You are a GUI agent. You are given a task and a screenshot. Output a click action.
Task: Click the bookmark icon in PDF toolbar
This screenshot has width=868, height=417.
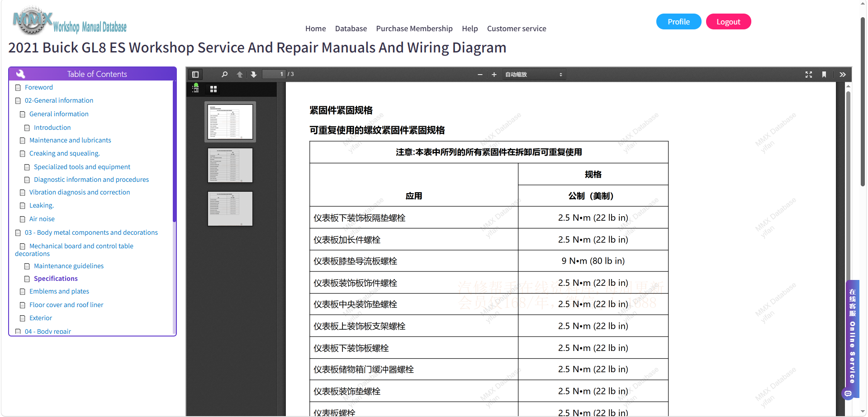pyautogui.click(x=824, y=75)
